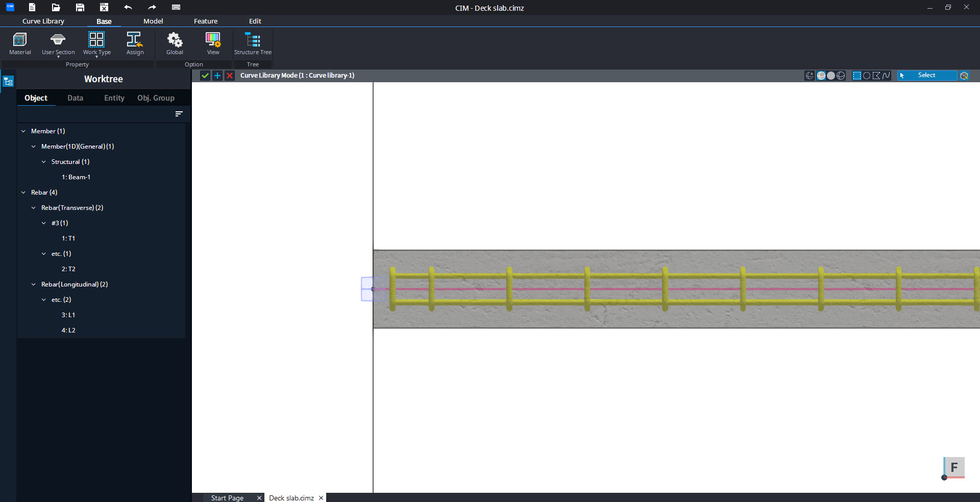Image resolution: width=980 pixels, height=502 pixels.
Task: Select the Deck slab.cimz document tab
Action: click(291, 498)
